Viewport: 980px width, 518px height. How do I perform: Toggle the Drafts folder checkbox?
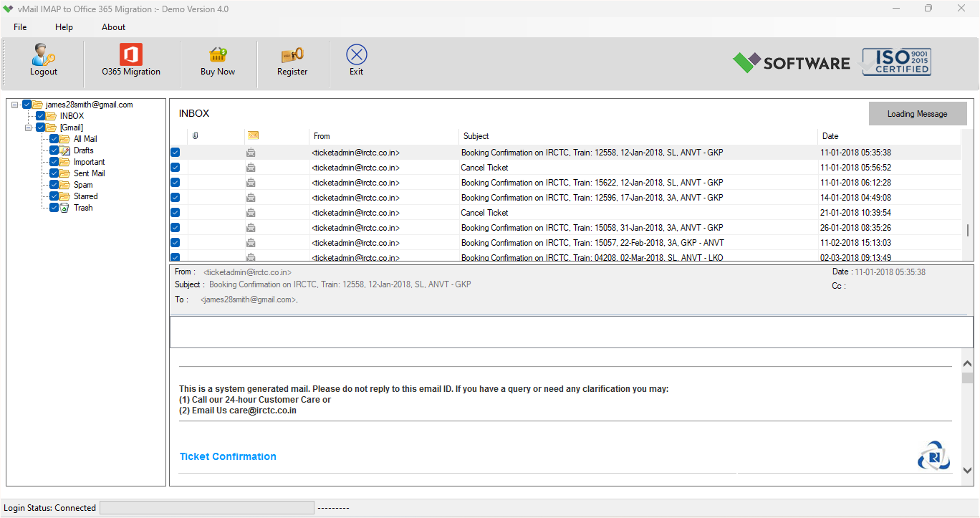click(x=54, y=150)
